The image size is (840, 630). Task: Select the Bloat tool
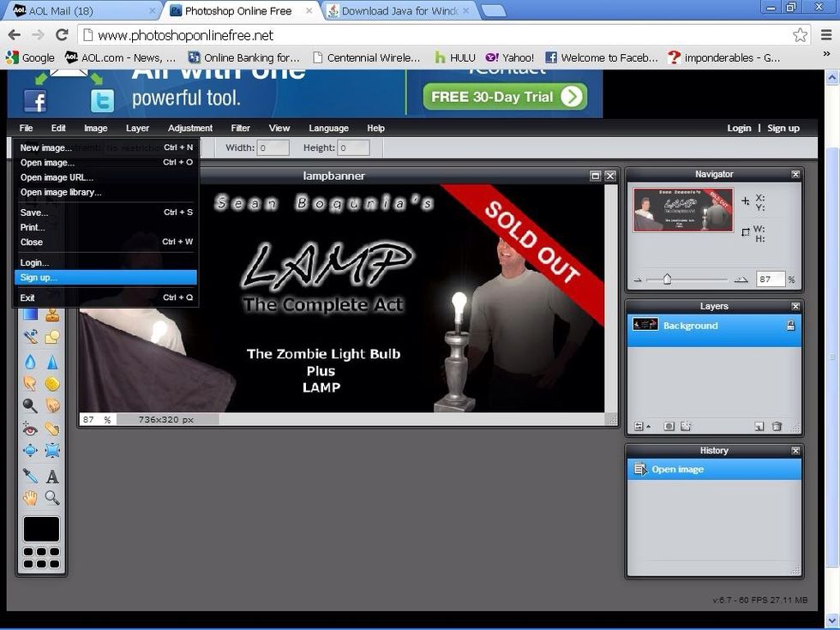[x=30, y=450]
